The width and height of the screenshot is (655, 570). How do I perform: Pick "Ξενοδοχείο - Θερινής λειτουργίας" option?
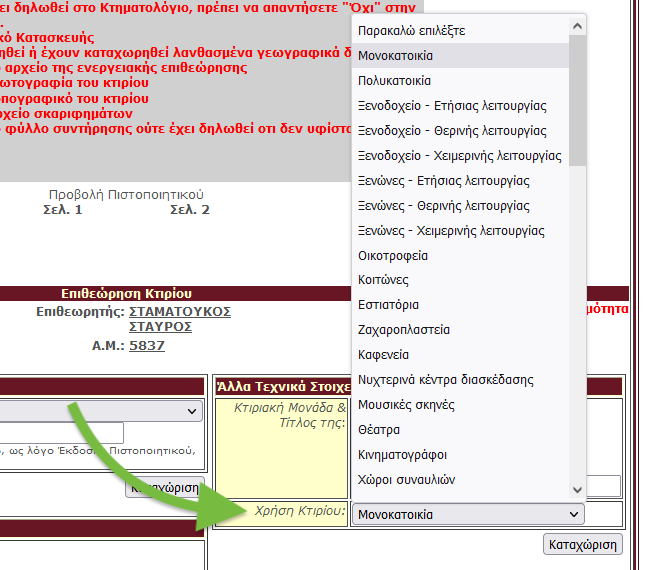pos(452,130)
